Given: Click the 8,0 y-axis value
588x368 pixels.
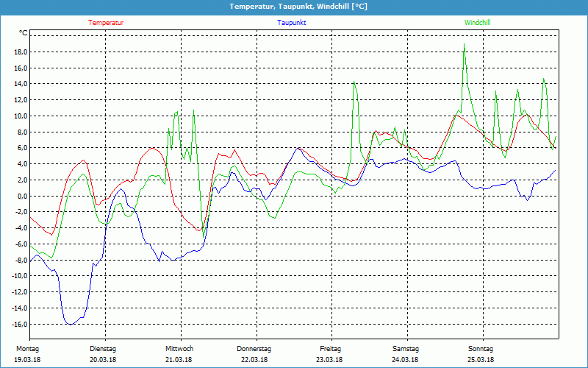Looking at the screenshot, I should coord(22,132).
